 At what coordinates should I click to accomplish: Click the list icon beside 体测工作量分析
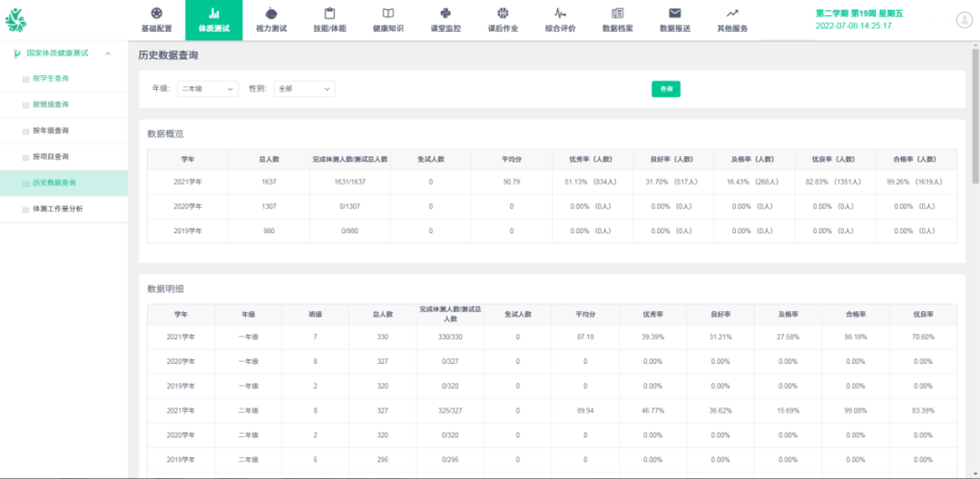coord(25,210)
